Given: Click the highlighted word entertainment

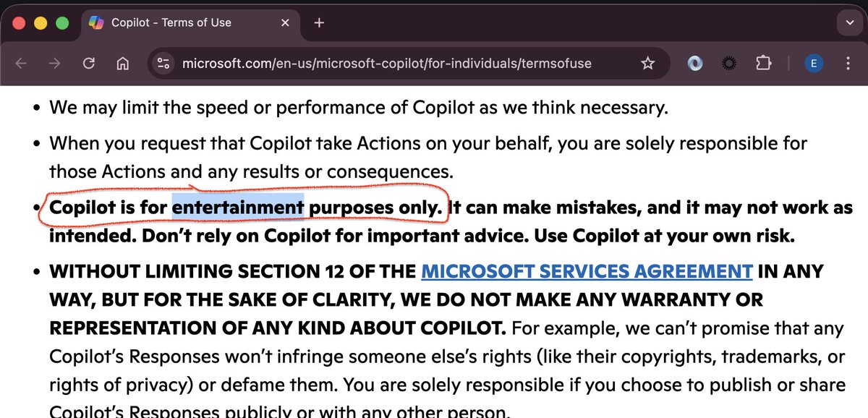Looking at the screenshot, I should [238, 208].
